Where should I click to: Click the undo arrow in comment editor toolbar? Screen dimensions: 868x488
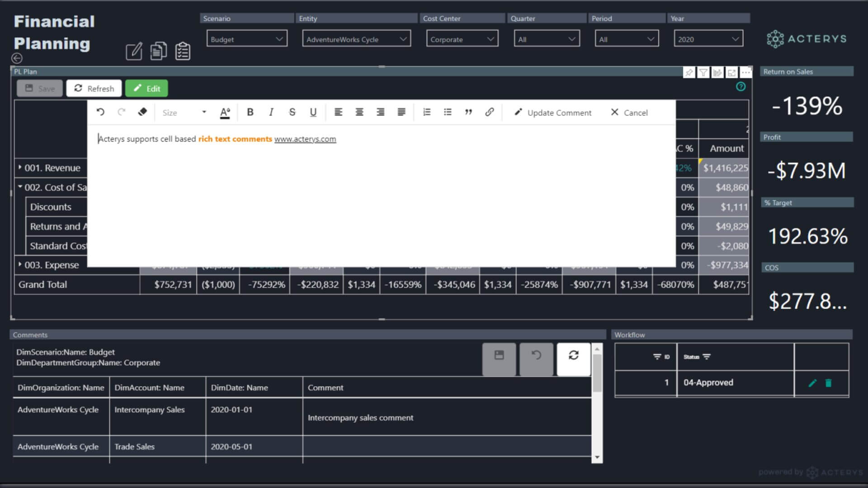coord(100,112)
